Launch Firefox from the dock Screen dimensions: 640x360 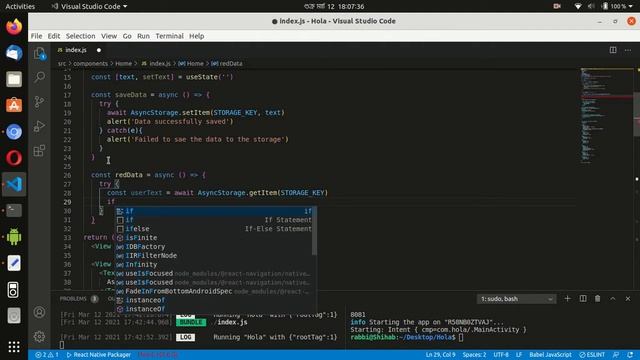[x=14, y=27]
